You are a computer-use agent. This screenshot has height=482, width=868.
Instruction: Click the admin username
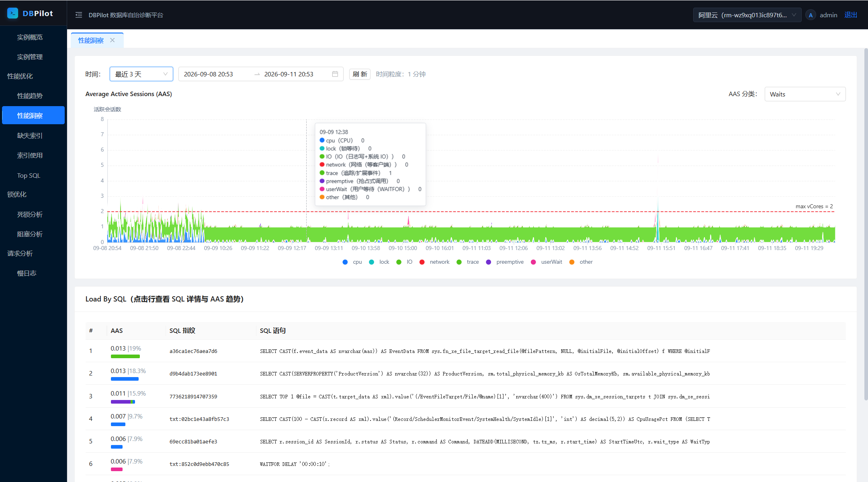click(828, 15)
